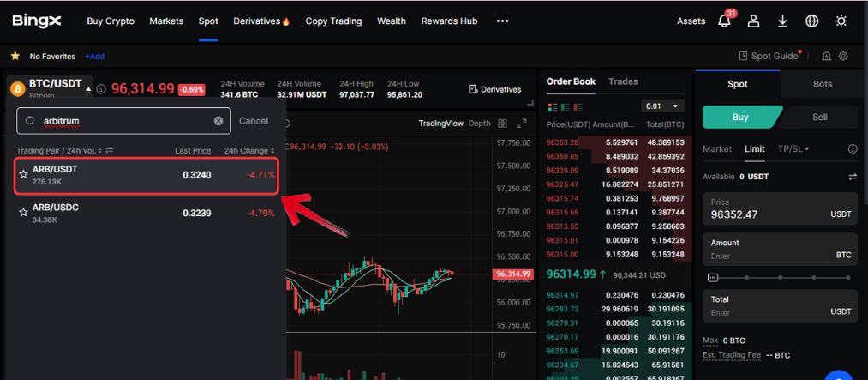The height and width of the screenshot is (380, 868).
Task: Open the Spot menu in top navigation
Action: tap(208, 21)
